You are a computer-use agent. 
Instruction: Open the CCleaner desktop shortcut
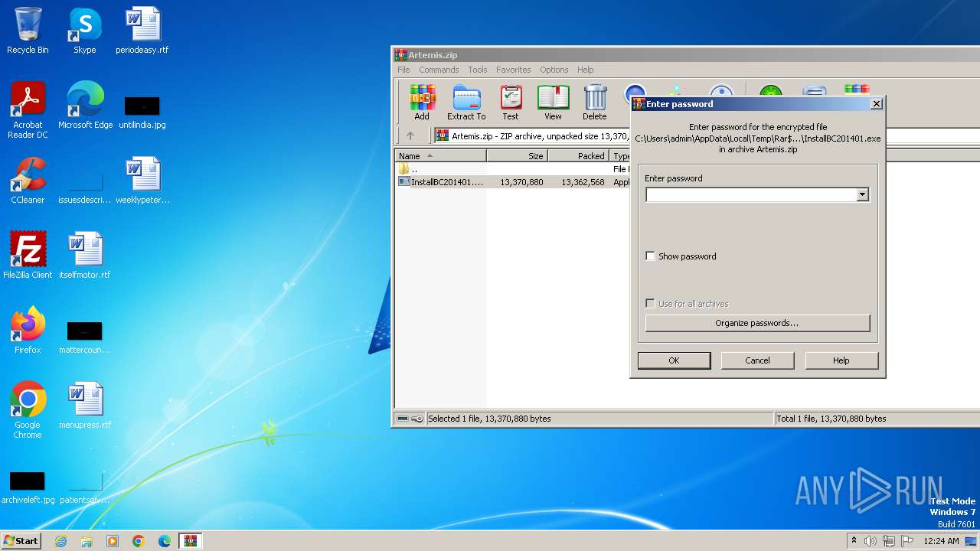[28, 180]
